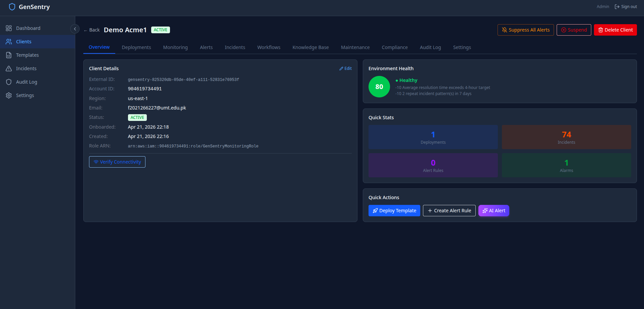Click the Clients people icon in sidebar
Screen dimensions: 644x309
9,42
